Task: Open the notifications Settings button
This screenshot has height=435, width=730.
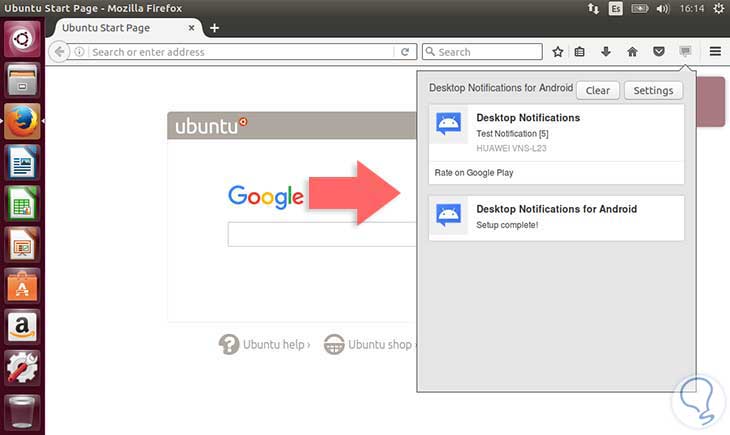Action: tap(653, 90)
